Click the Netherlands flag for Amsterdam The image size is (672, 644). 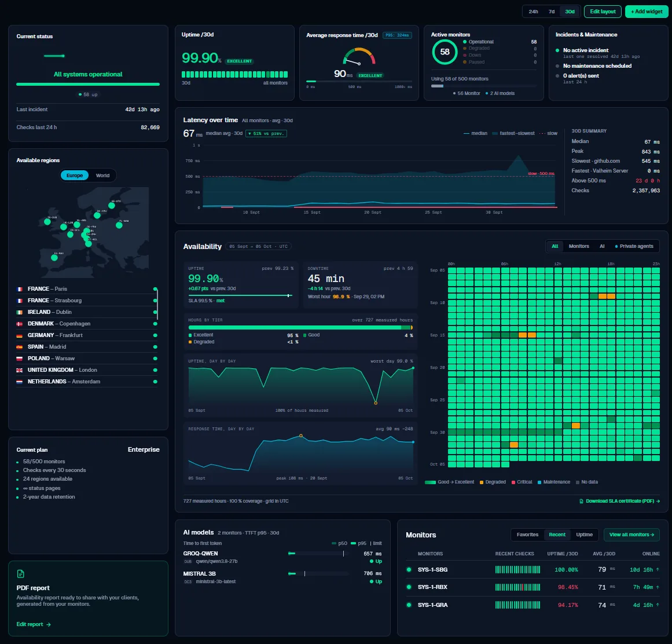(x=19, y=382)
